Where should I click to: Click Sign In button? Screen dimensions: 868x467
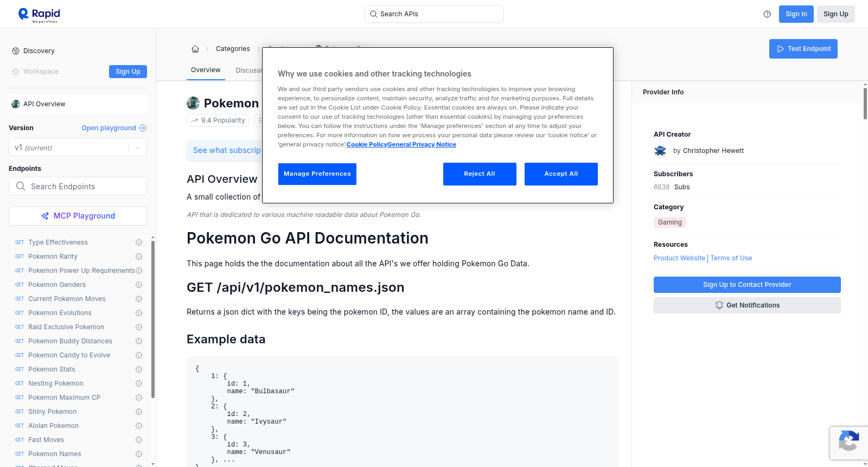[796, 14]
